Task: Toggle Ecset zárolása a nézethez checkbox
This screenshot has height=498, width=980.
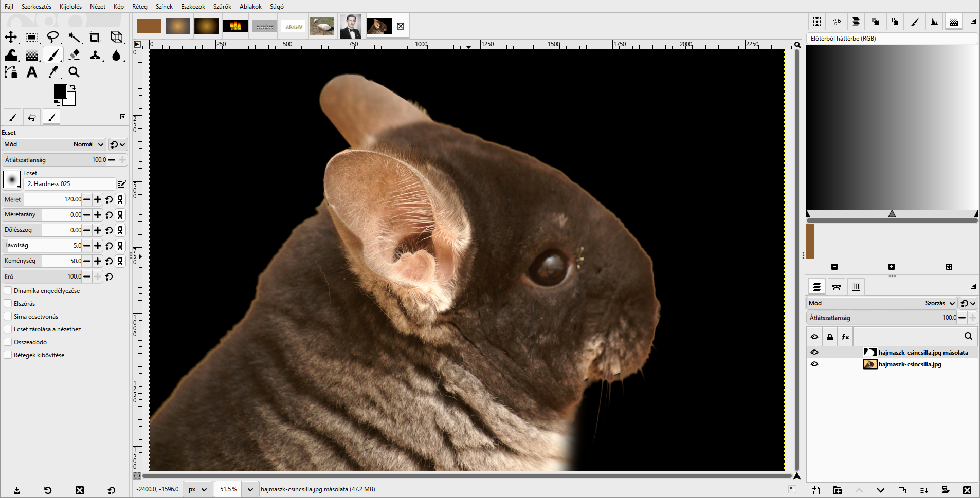Action: point(8,329)
